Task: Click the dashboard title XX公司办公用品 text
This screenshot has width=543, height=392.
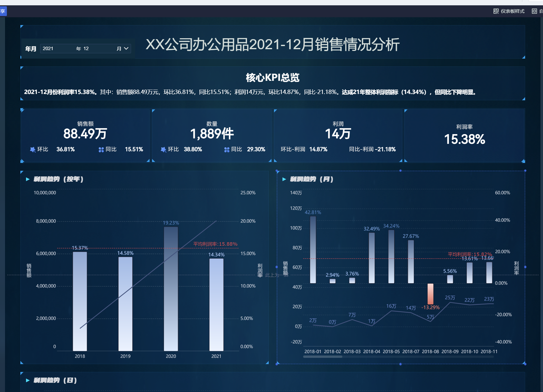Action: 272,44
